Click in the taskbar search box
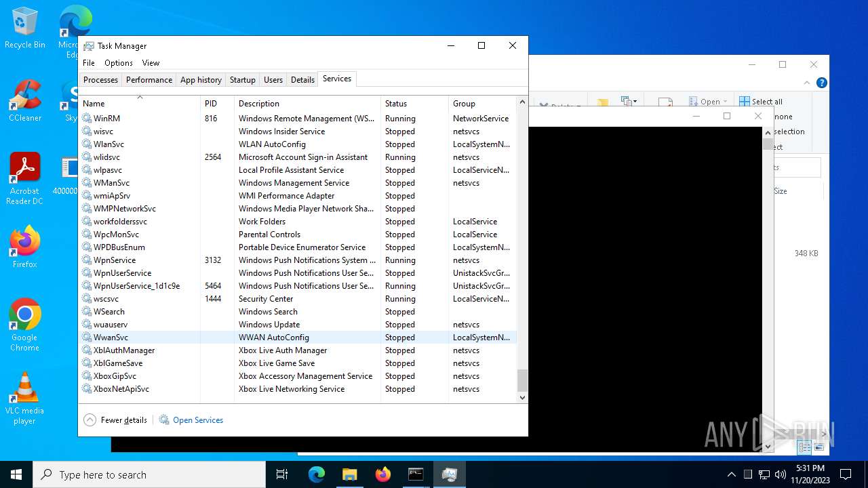 [x=149, y=474]
